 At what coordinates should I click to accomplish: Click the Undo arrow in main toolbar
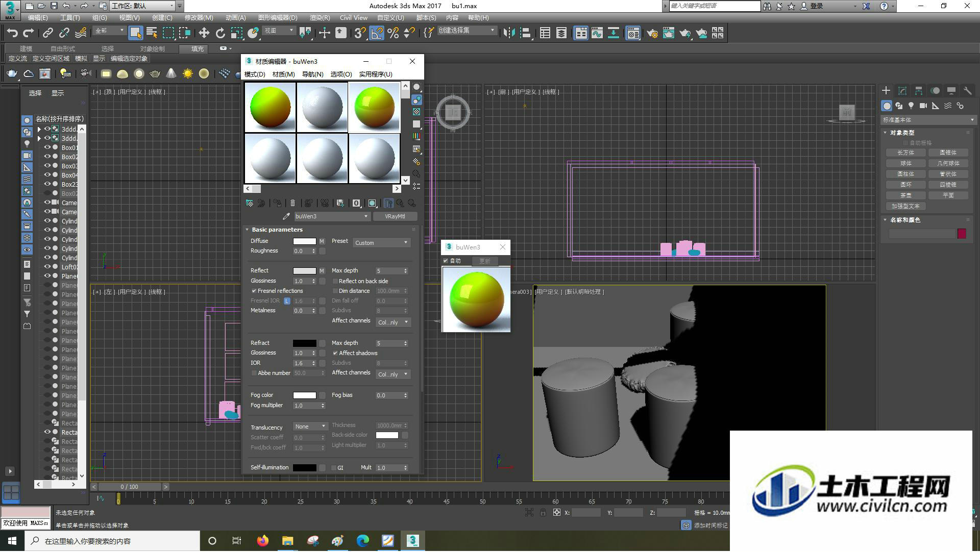(x=12, y=33)
